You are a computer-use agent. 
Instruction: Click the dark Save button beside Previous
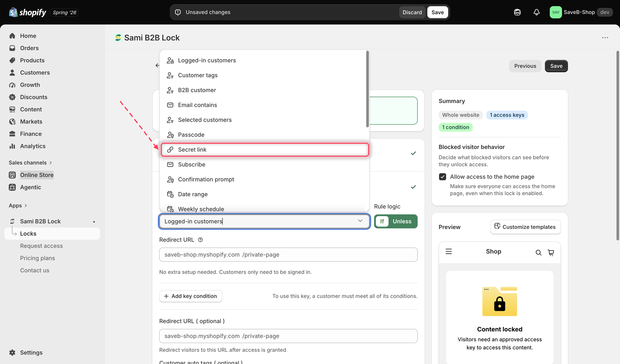pos(556,66)
